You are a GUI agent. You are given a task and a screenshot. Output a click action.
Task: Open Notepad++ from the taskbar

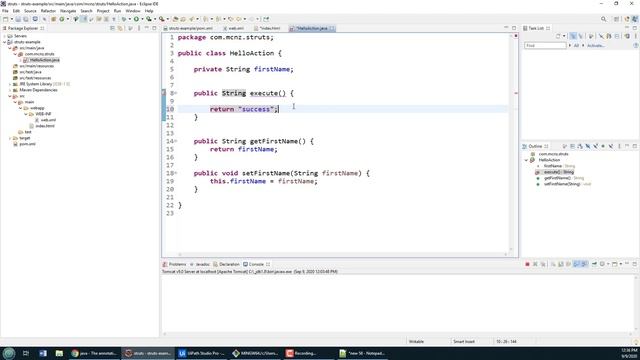362,353
